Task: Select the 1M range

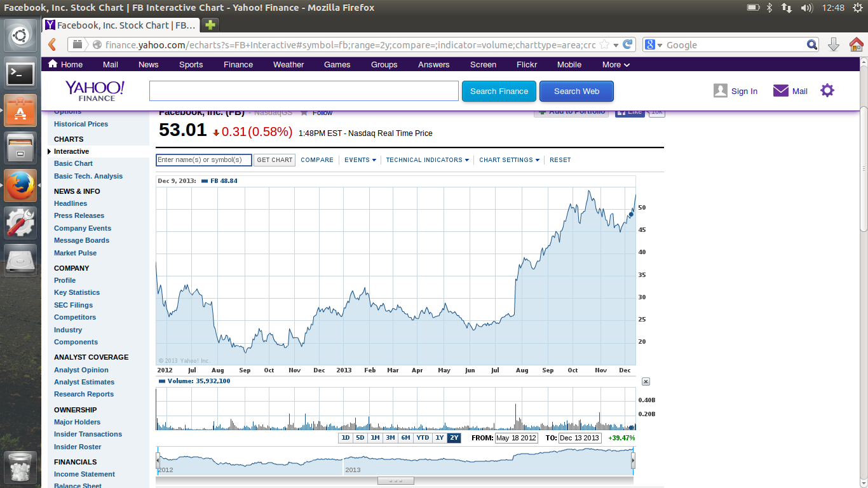Action: pyautogui.click(x=375, y=438)
